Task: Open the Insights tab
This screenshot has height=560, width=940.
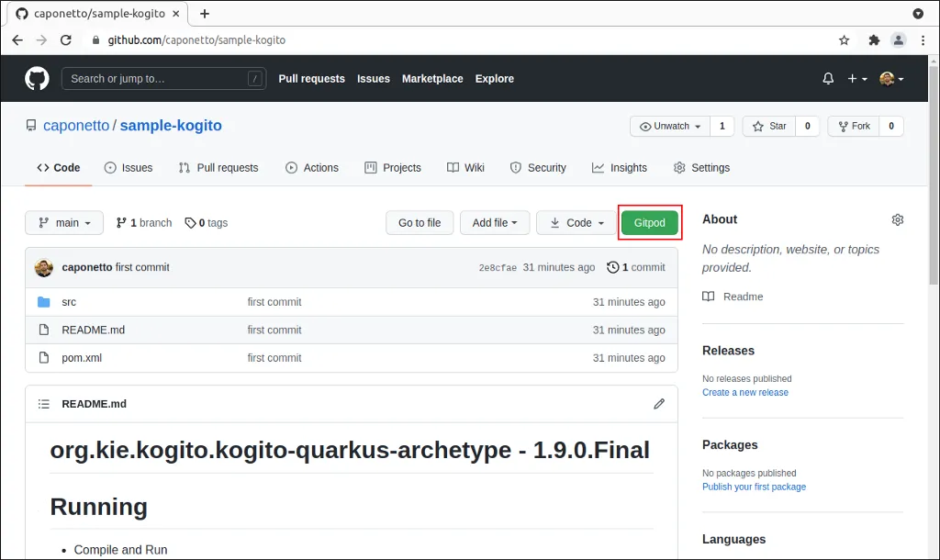Action: [620, 168]
